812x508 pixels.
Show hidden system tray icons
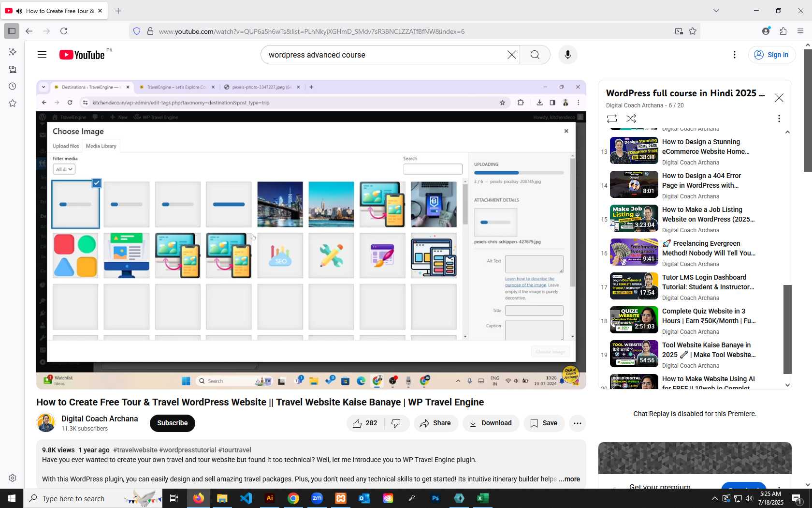tap(714, 498)
